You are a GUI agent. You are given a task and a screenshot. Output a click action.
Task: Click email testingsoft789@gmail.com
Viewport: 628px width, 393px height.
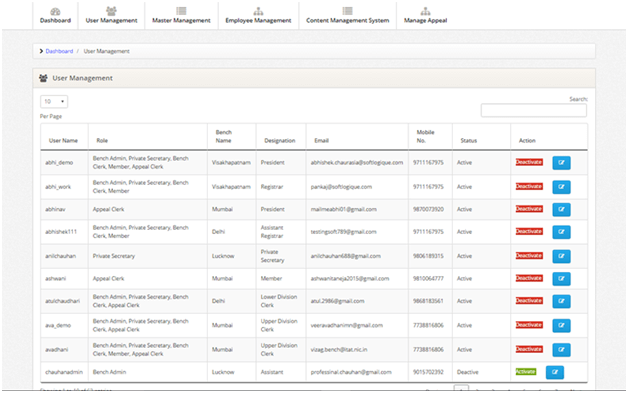point(343,232)
